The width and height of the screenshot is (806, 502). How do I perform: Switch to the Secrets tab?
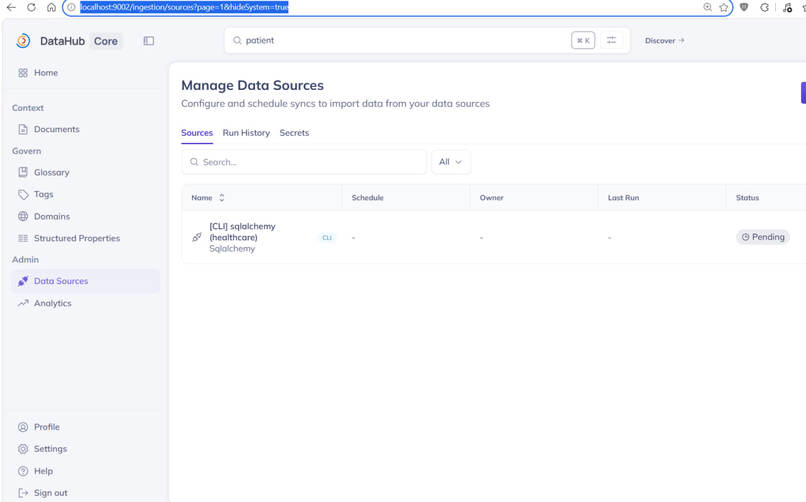pyautogui.click(x=294, y=133)
